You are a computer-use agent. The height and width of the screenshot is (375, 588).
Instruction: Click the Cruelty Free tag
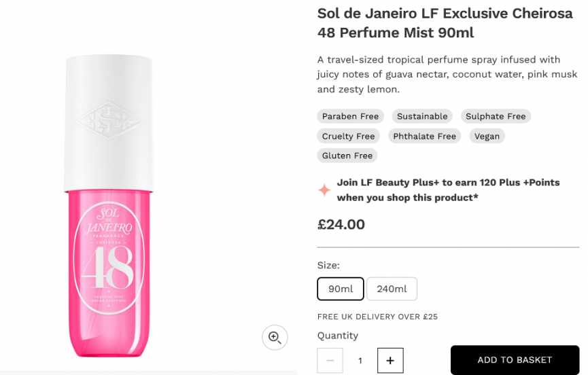coord(348,136)
